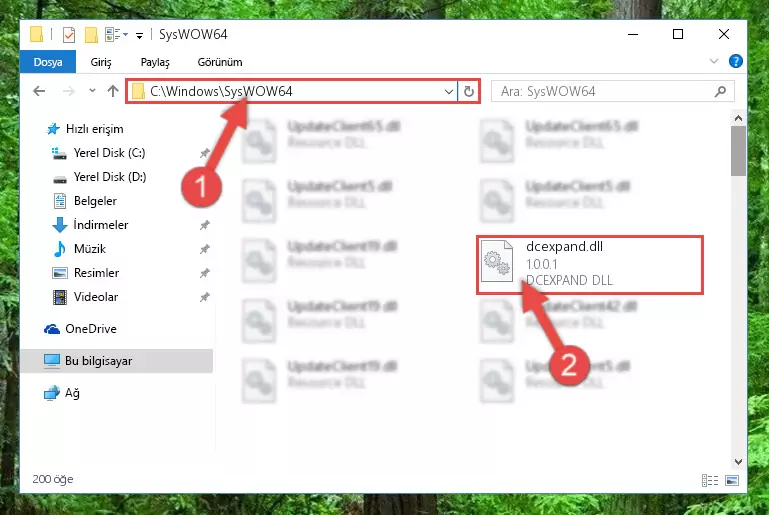Click the pin icon next to Resimler
Viewport: 769px width, 515px height.
point(205,274)
